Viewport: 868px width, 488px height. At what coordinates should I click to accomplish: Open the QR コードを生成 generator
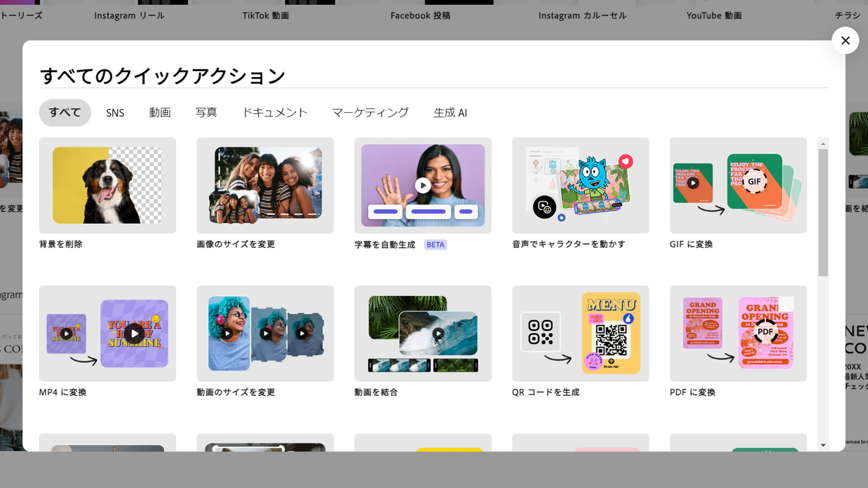(x=580, y=333)
